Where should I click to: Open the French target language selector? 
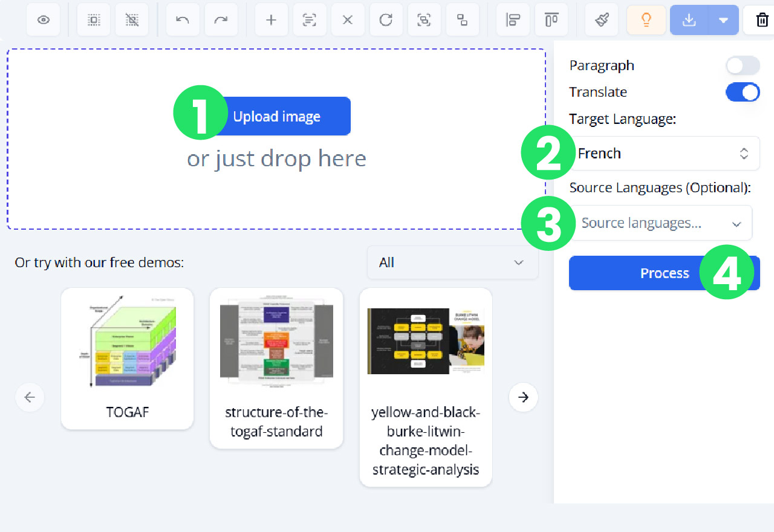click(x=663, y=153)
